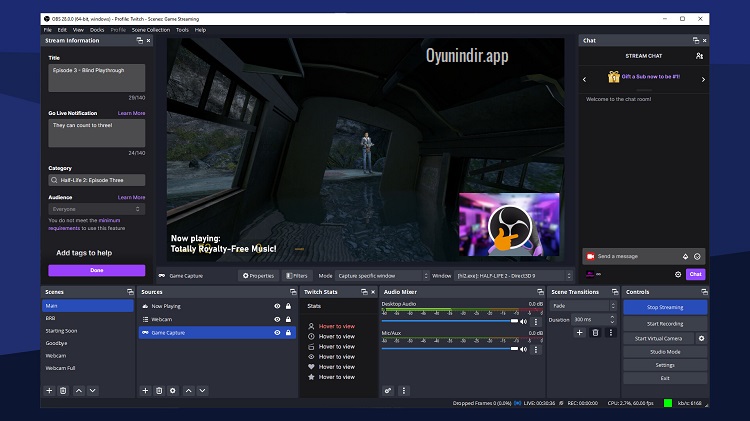This screenshot has width=750, height=421.
Task: Close the Twitch Stats dock
Action: point(373,292)
